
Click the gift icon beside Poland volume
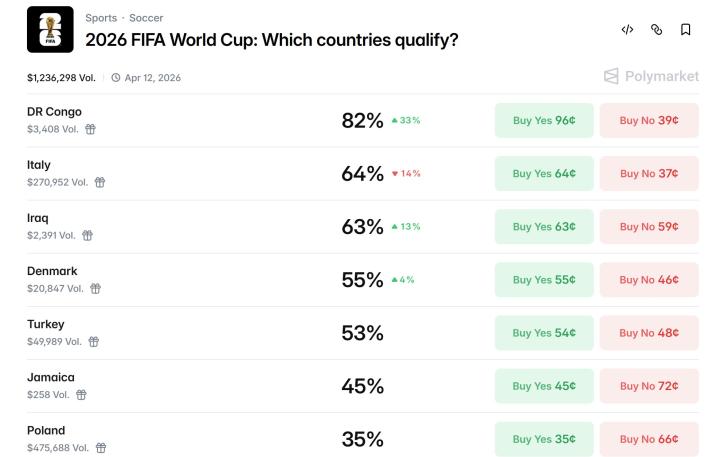pyautogui.click(x=100, y=448)
